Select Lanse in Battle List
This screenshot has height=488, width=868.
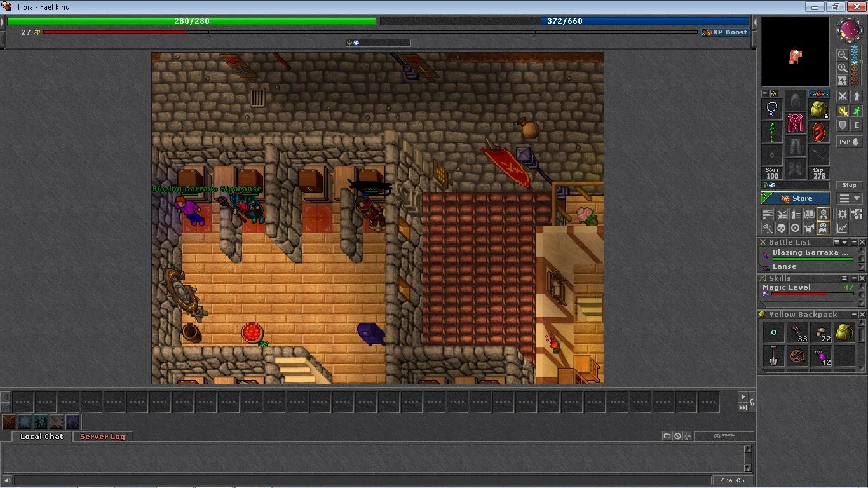(x=809, y=267)
